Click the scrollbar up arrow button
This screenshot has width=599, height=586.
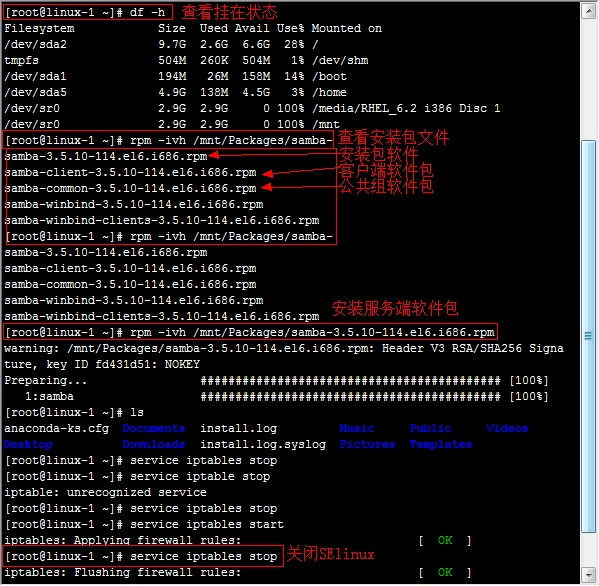coord(589,11)
